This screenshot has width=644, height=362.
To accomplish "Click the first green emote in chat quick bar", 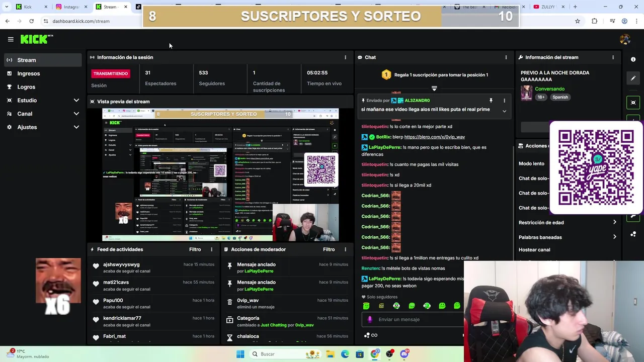I will 366,306.
